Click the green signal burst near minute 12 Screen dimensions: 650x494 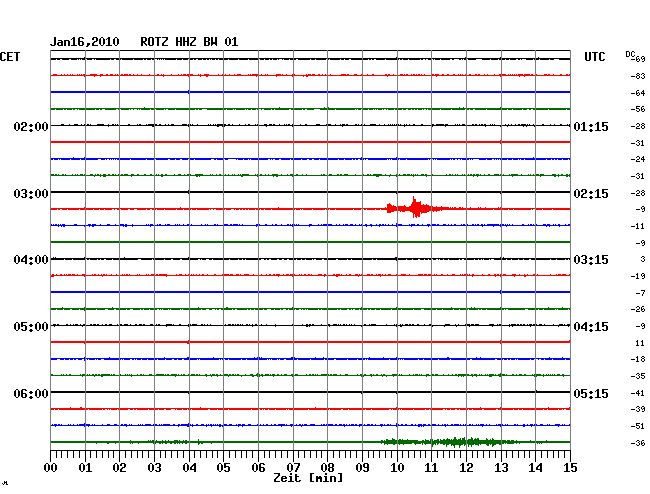click(452, 442)
